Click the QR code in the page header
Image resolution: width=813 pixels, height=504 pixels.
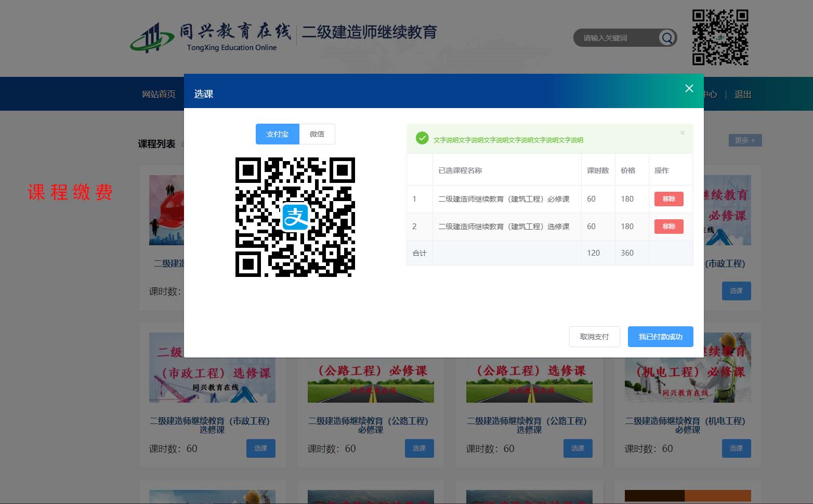(x=720, y=37)
